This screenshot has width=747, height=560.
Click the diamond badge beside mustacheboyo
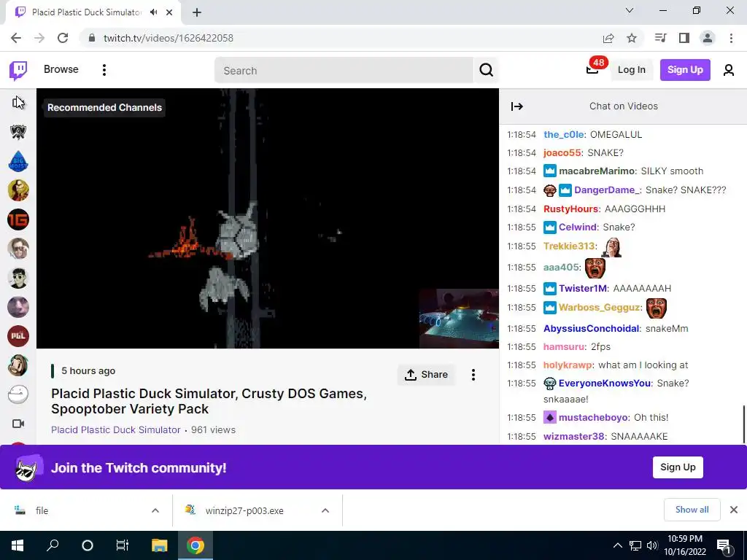(550, 418)
